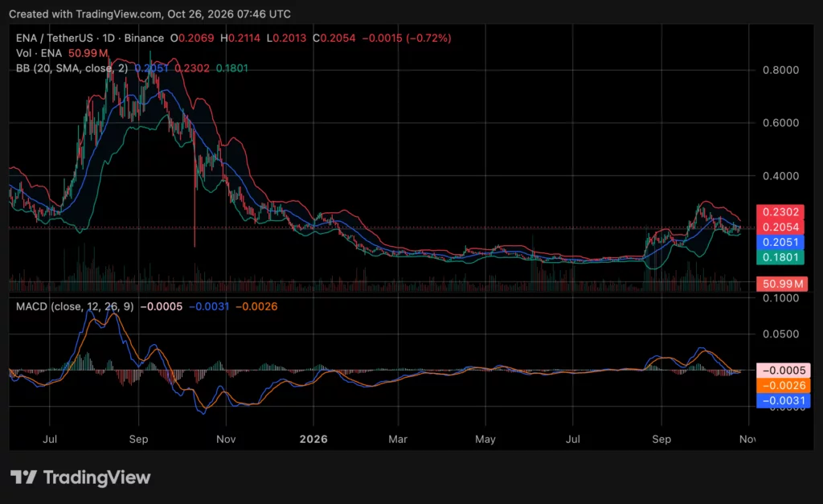Click the TradingView logo at bottom
The width and height of the screenshot is (823, 504).
(x=80, y=477)
